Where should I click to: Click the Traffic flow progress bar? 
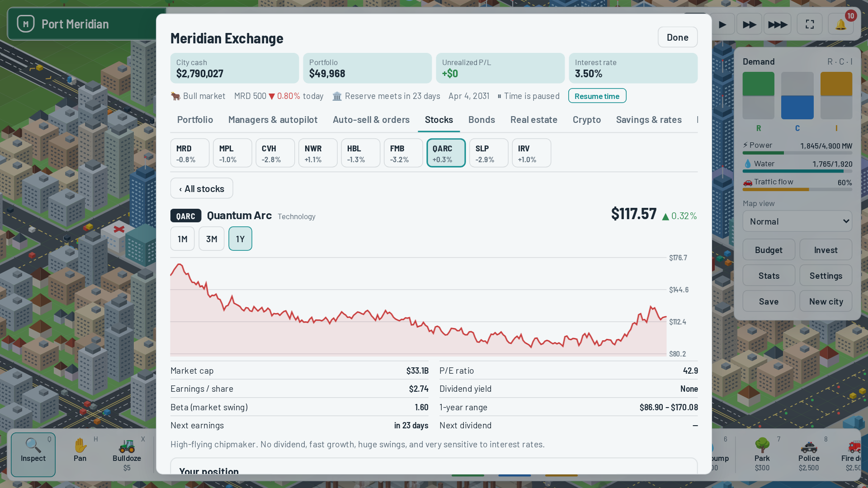797,190
